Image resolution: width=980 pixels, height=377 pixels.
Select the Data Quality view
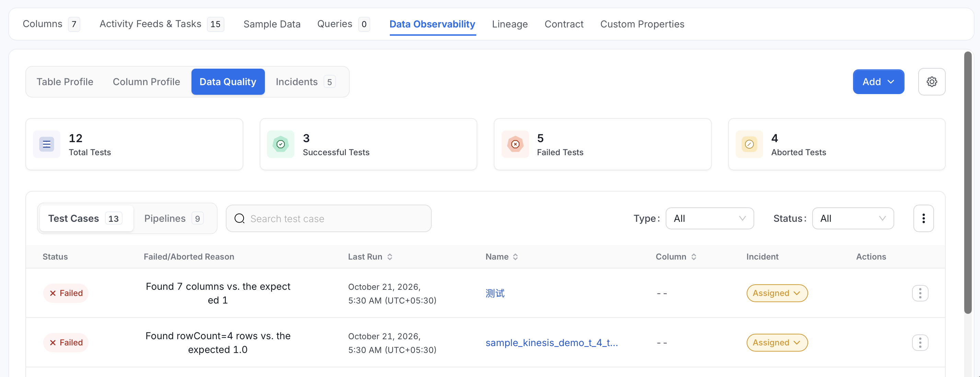point(227,81)
